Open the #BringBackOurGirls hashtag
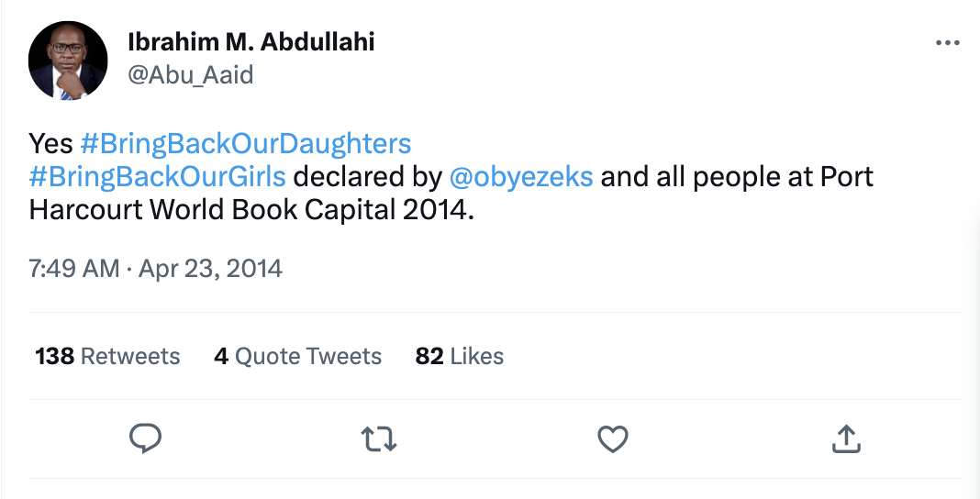The height and width of the screenshot is (499, 980). [x=157, y=176]
